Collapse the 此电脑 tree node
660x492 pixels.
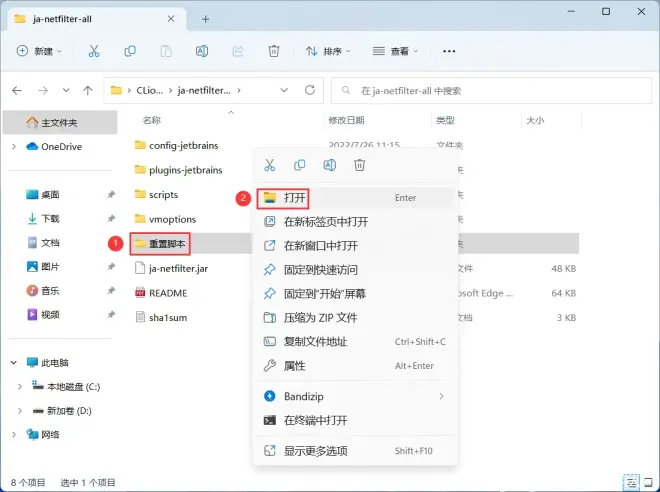[x=14, y=362]
